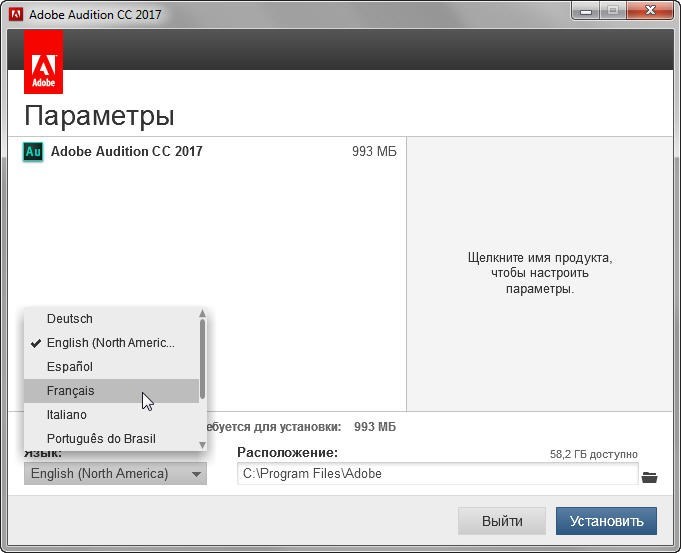Click the Adobe logo in the header
Viewport: 681px width, 553px height.
[43, 62]
